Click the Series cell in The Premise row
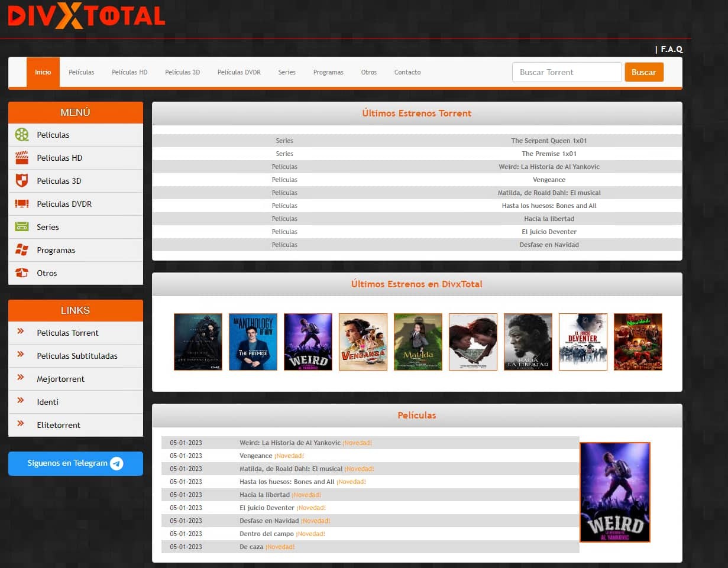 (x=284, y=154)
